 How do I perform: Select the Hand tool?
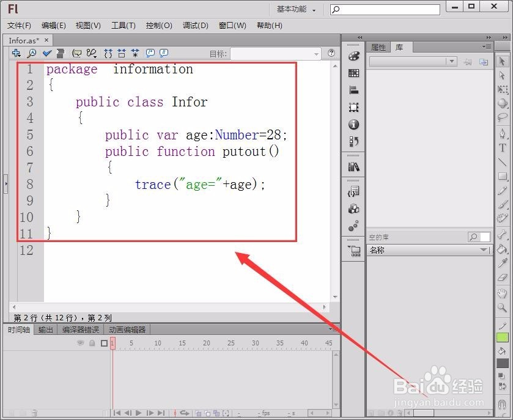click(502, 293)
